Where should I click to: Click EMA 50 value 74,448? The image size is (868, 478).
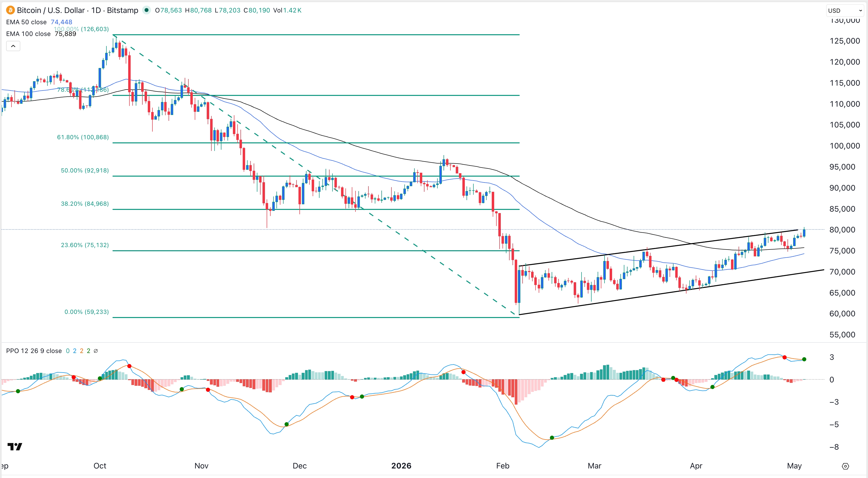tap(61, 22)
